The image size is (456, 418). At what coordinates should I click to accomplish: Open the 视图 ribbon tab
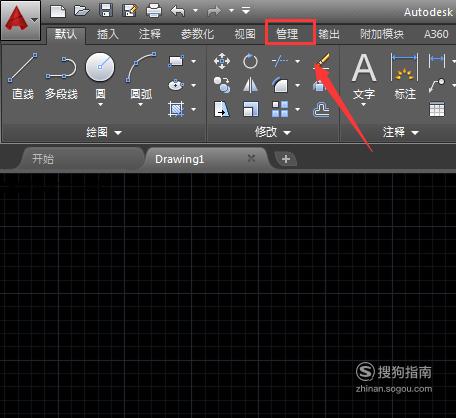click(x=245, y=34)
